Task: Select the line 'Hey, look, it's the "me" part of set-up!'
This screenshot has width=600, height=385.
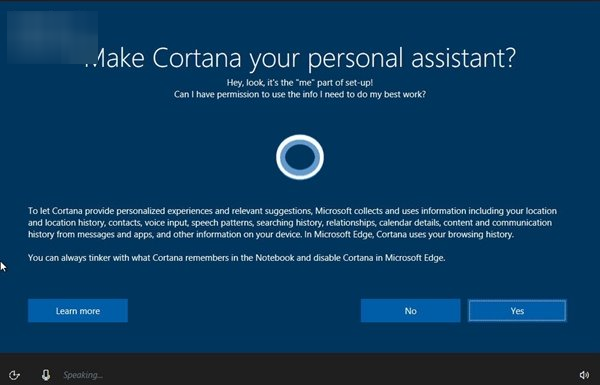Action: coord(300,82)
